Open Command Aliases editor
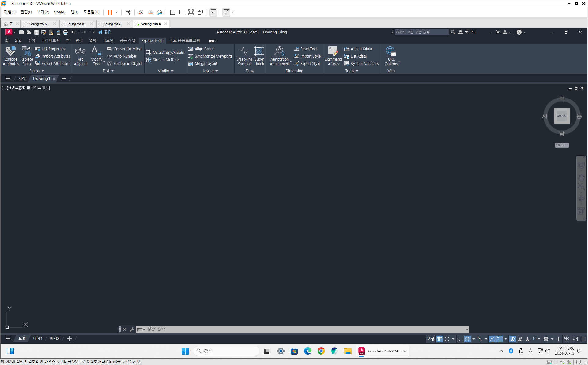 (333, 56)
